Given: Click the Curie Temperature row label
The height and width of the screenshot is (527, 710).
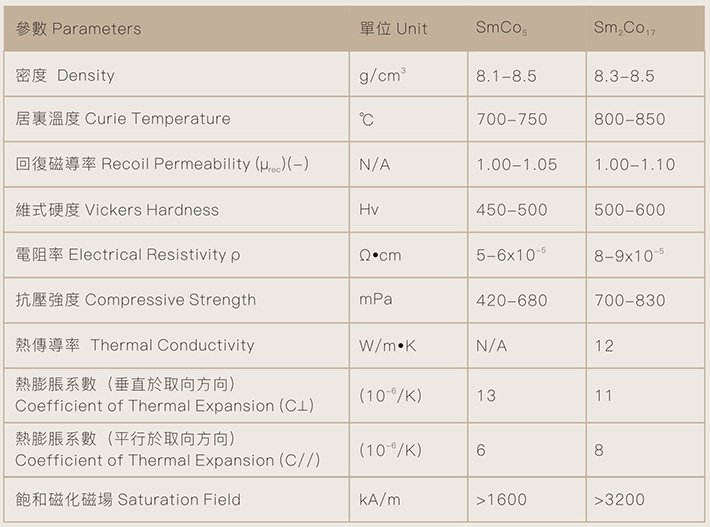Looking at the screenshot, I should tap(123, 119).
